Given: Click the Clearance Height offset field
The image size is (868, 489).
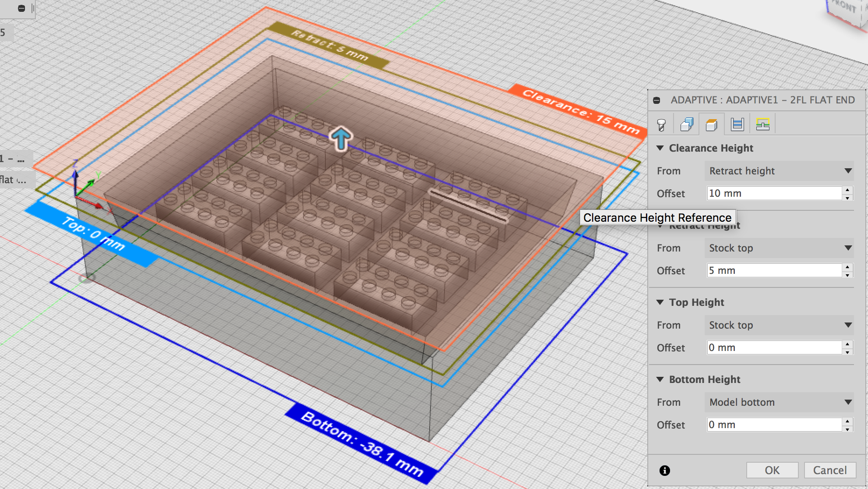Looking at the screenshot, I should coord(774,193).
